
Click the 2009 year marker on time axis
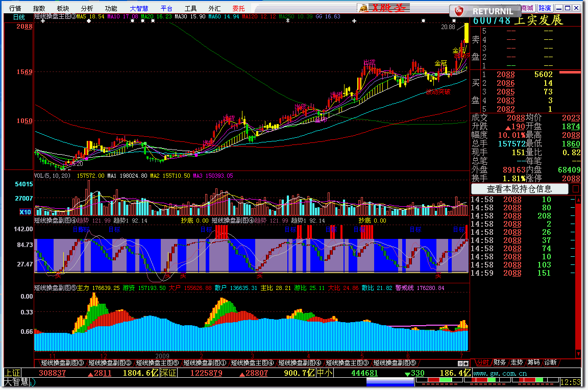coord(162,356)
